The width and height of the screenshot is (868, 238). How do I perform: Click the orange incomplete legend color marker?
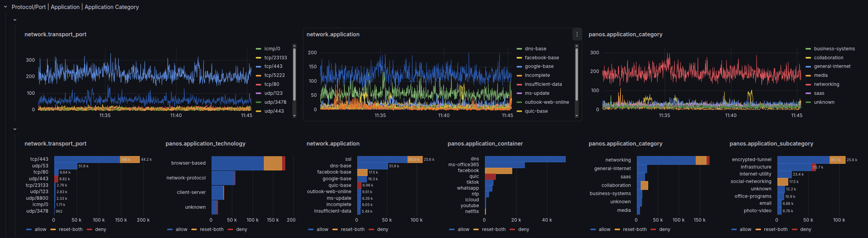click(519, 76)
